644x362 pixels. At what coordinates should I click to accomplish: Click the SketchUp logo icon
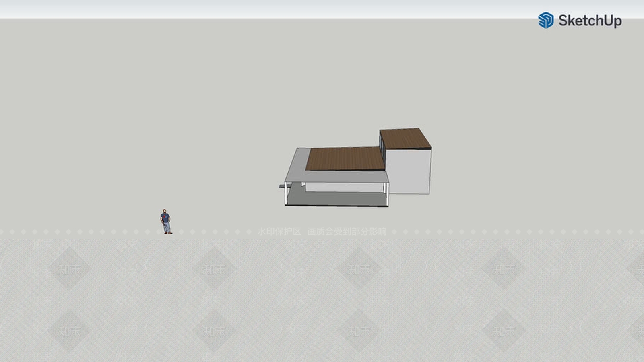click(546, 20)
